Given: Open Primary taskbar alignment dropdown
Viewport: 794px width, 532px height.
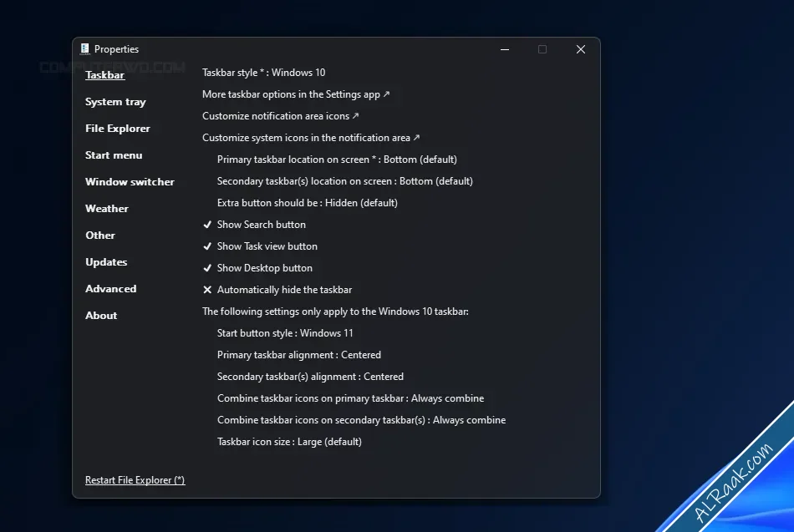Looking at the screenshot, I should tap(298, 355).
